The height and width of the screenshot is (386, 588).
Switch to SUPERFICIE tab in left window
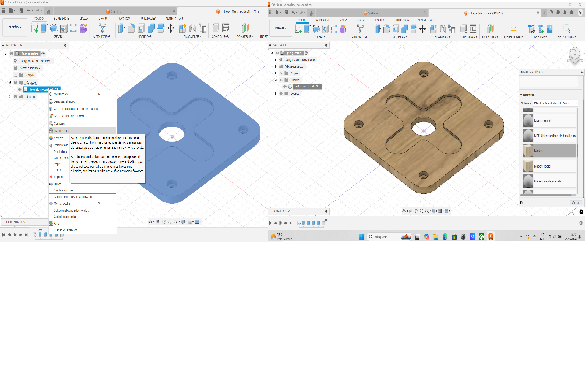pyautogui.click(x=61, y=19)
